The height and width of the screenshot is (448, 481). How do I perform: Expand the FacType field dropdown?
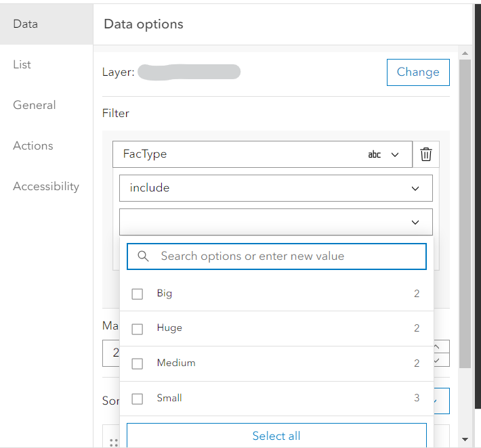tap(396, 154)
